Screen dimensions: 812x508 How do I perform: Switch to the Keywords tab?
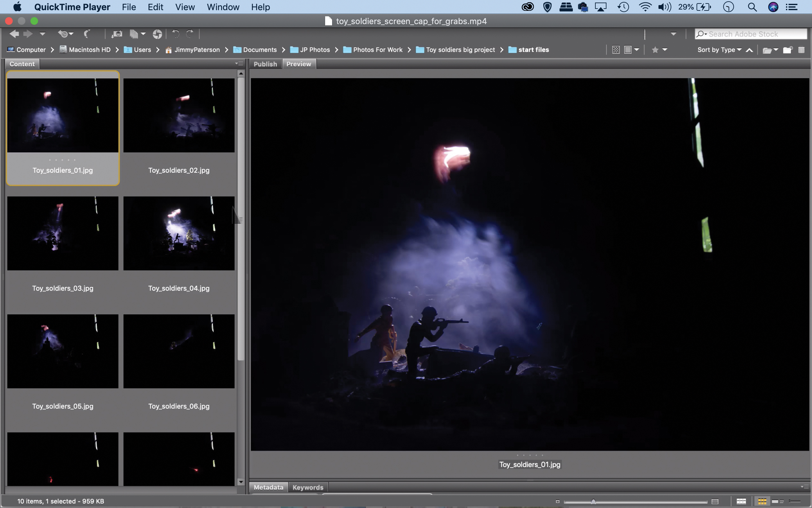click(x=308, y=487)
